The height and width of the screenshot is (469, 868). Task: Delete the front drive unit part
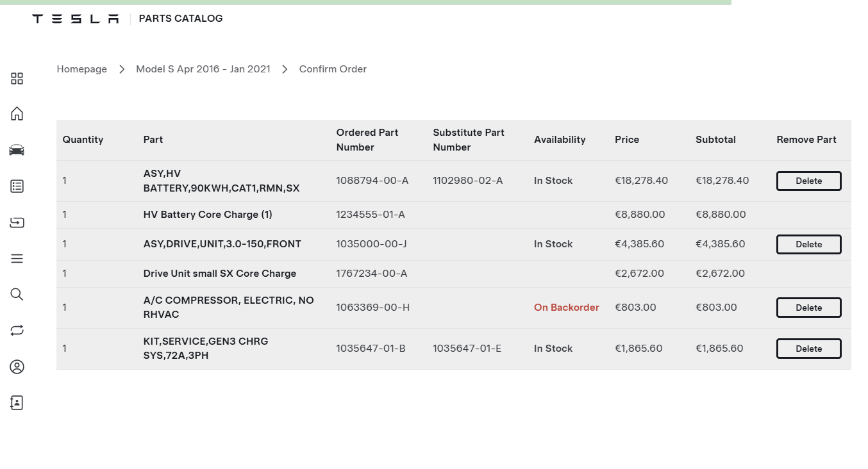pos(809,244)
